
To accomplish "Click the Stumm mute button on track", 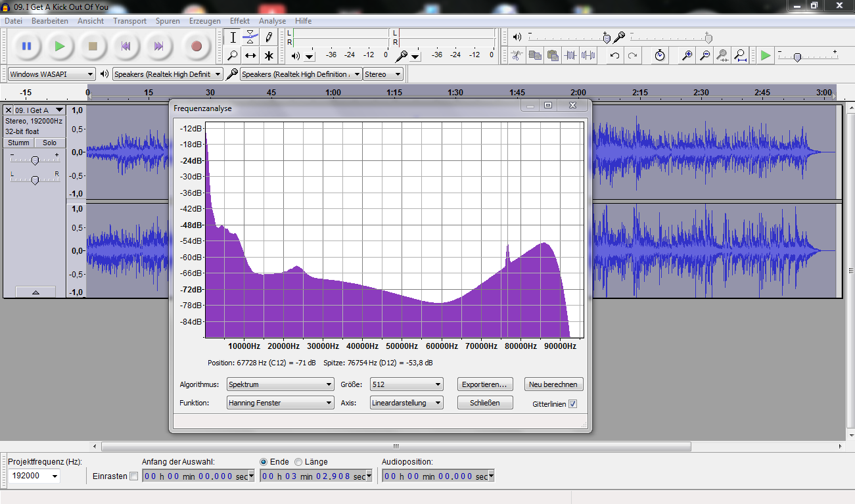I will 18,143.
